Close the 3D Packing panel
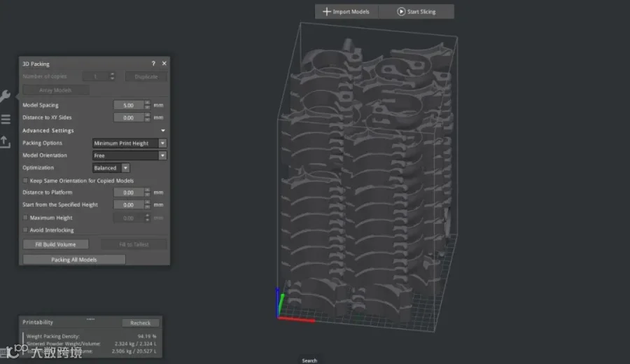This screenshot has width=630, height=364. [164, 64]
